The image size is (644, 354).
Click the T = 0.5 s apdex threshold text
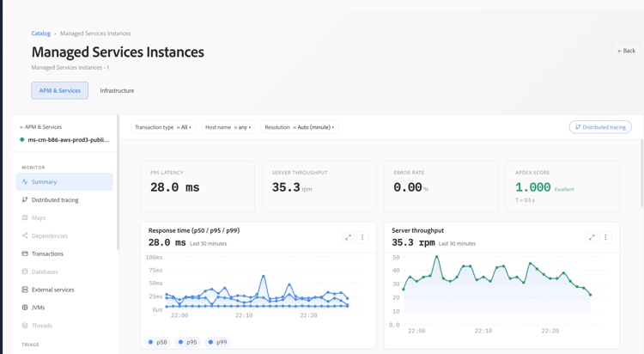coord(525,200)
